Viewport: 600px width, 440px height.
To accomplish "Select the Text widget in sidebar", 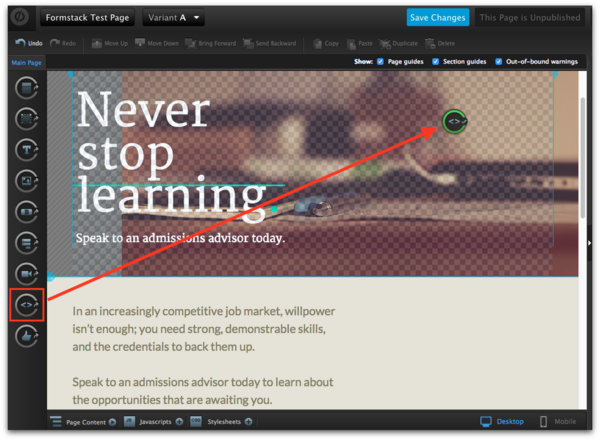I will (x=27, y=149).
